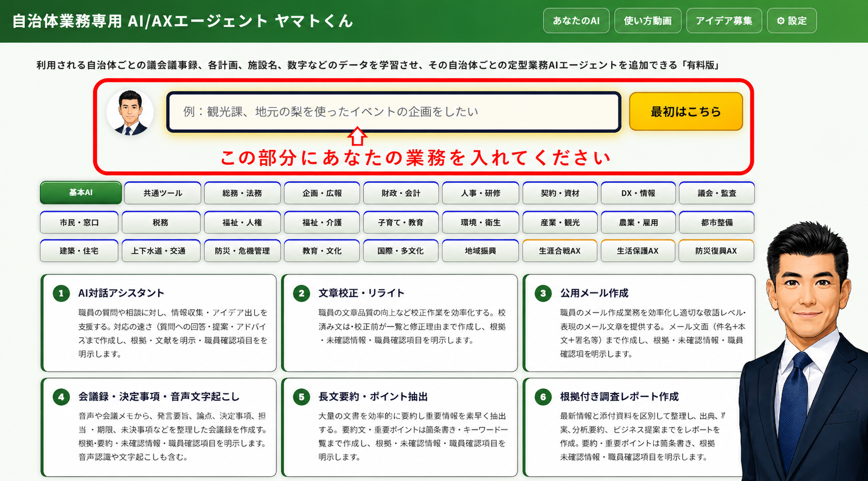This screenshot has width=868, height=481.
Task: Open the AI対話アシスタント card
Action: click(x=159, y=323)
